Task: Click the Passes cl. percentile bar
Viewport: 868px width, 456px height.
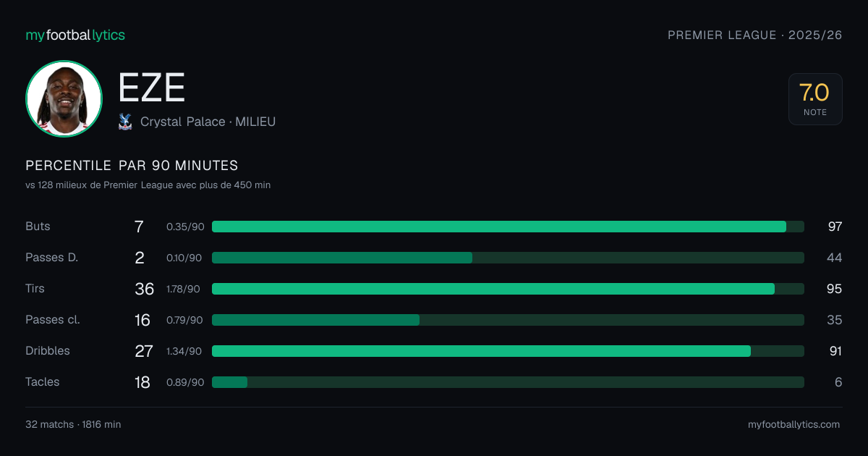Action: (508, 320)
